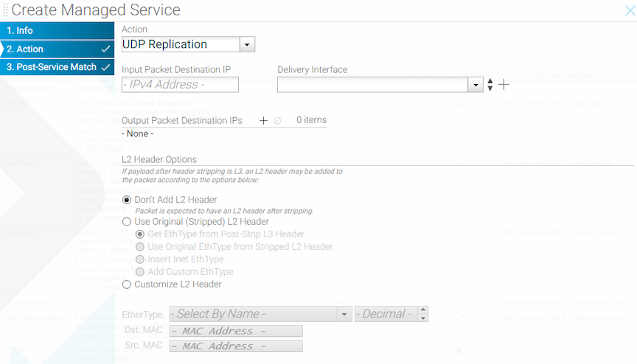Select Customize L2 Header radio button

point(127,284)
